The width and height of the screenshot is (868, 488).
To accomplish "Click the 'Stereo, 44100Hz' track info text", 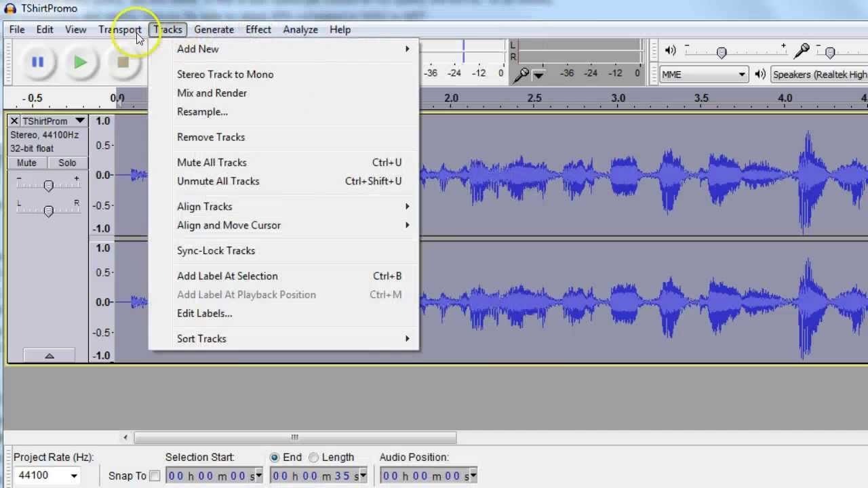I will (45, 135).
